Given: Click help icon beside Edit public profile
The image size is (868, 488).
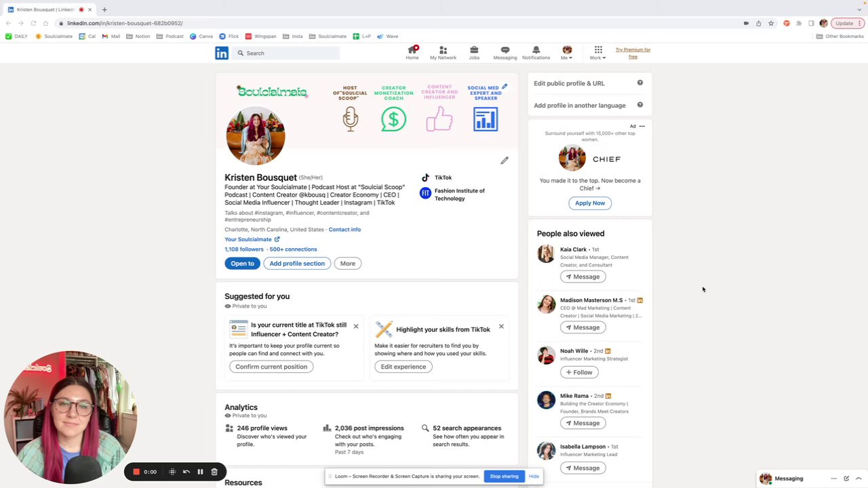Looking at the screenshot, I should 639,83.
